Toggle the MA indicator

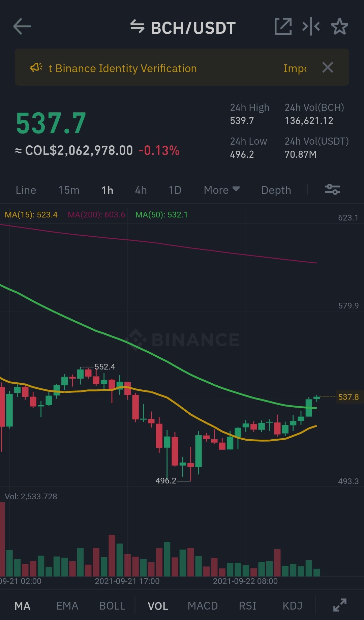(23, 606)
